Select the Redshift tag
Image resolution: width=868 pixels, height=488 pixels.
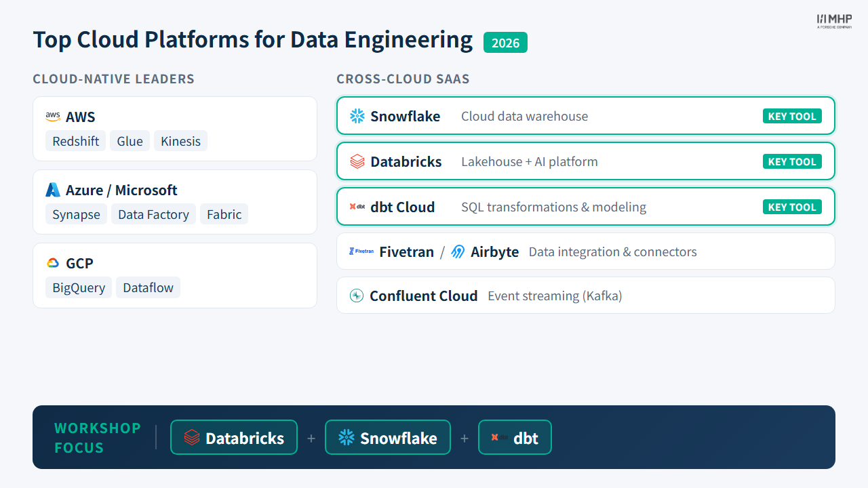tap(76, 141)
